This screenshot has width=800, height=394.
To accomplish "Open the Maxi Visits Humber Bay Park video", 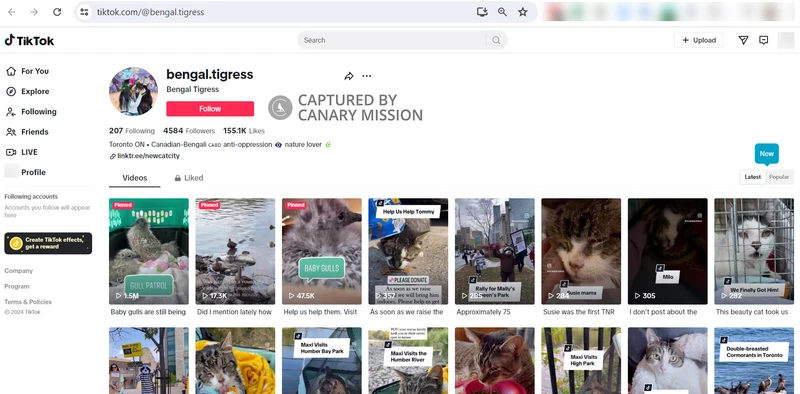I will (x=321, y=361).
